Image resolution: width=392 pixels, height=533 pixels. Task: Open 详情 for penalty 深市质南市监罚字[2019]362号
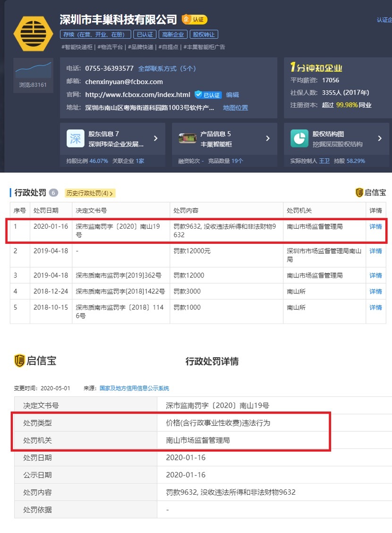375,275
